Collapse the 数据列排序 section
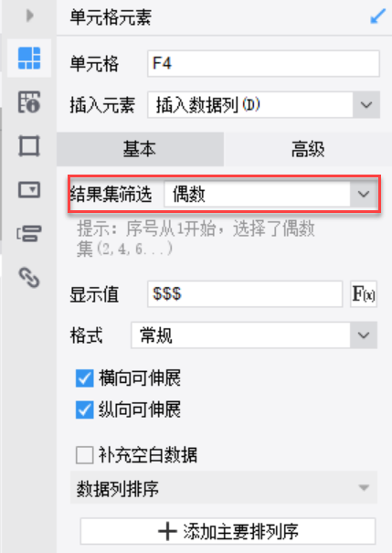This screenshot has width=392, height=553. pos(224,488)
